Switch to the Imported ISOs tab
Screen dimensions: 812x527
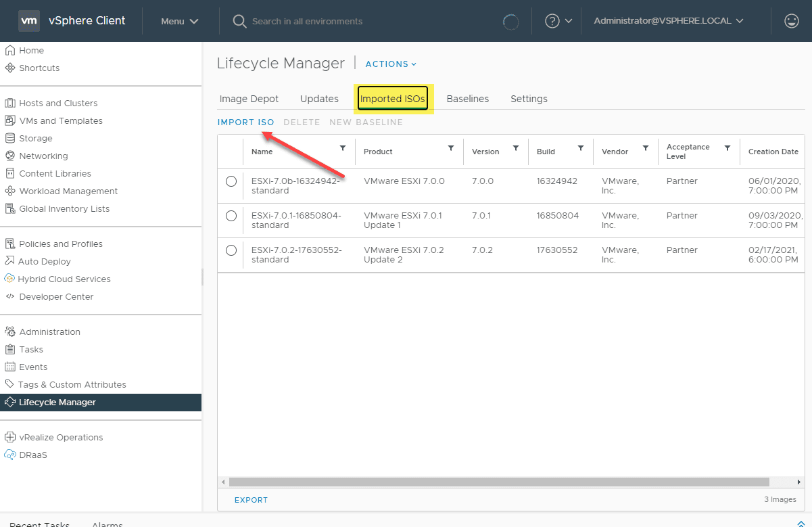(x=393, y=99)
